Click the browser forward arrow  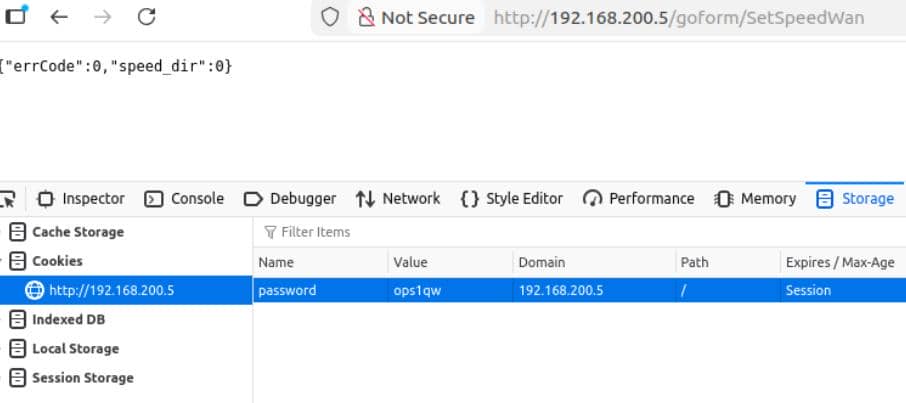click(x=103, y=17)
